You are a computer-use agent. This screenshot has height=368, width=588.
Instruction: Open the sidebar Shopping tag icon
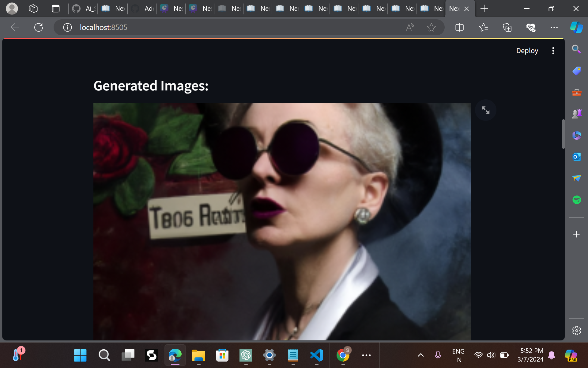pyautogui.click(x=576, y=71)
